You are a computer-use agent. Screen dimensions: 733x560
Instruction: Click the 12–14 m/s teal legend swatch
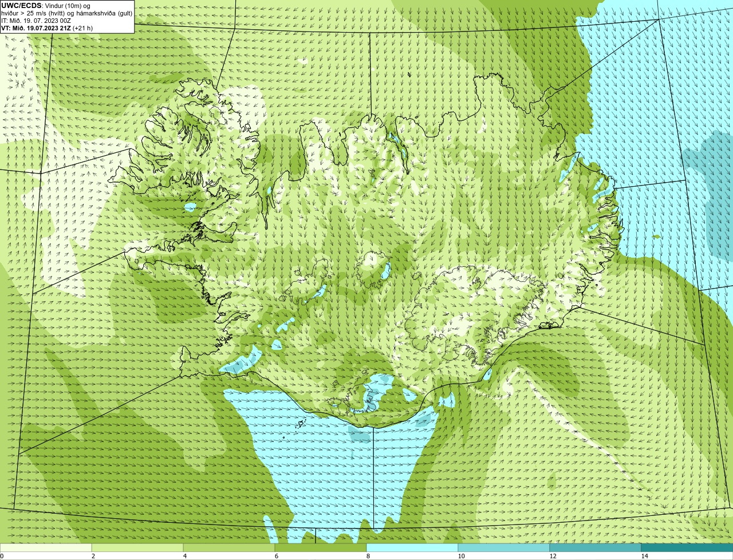click(x=596, y=547)
